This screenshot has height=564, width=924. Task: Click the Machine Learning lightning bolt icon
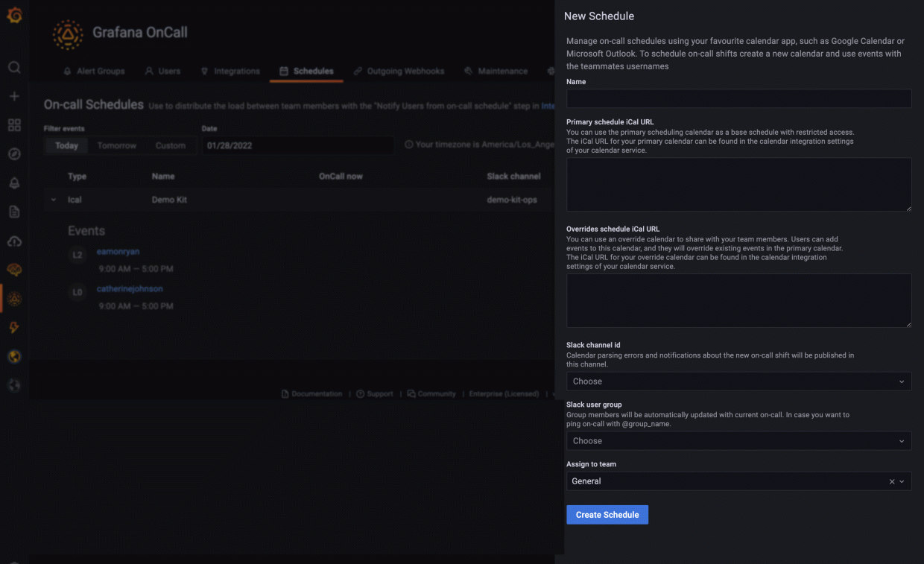(14, 327)
